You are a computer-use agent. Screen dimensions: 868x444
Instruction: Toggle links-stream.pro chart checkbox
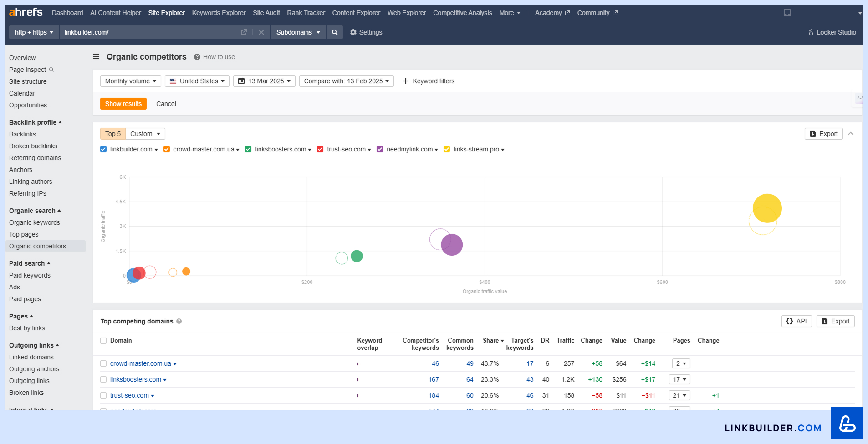[x=447, y=149]
